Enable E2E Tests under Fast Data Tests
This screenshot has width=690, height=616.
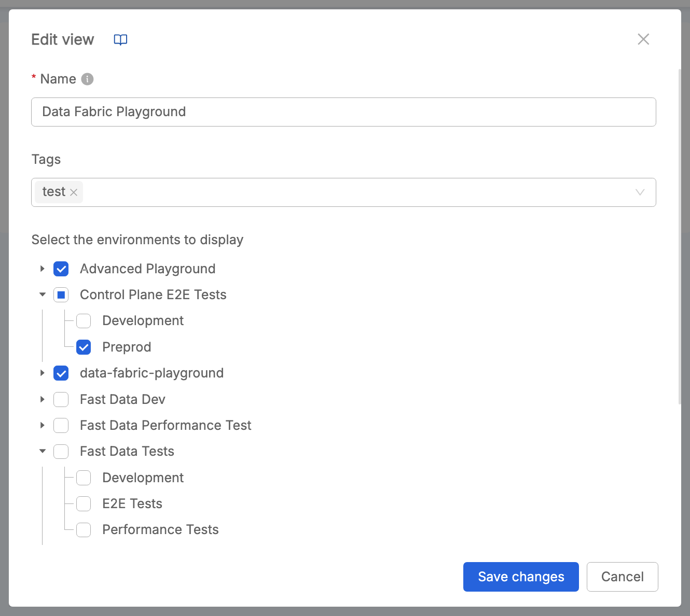tap(84, 503)
